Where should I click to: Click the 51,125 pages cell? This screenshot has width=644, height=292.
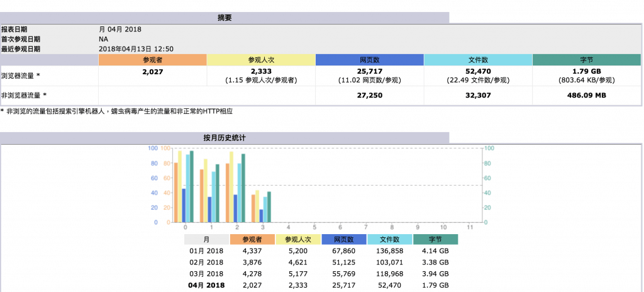point(344,262)
